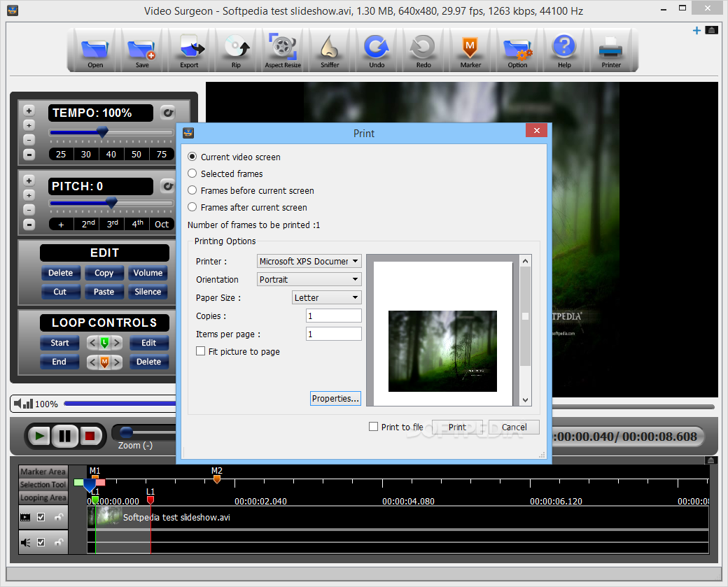The height and width of the screenshot is (587, 728).
Task: Set tempo preset to 50
Action: pos(136,154)
